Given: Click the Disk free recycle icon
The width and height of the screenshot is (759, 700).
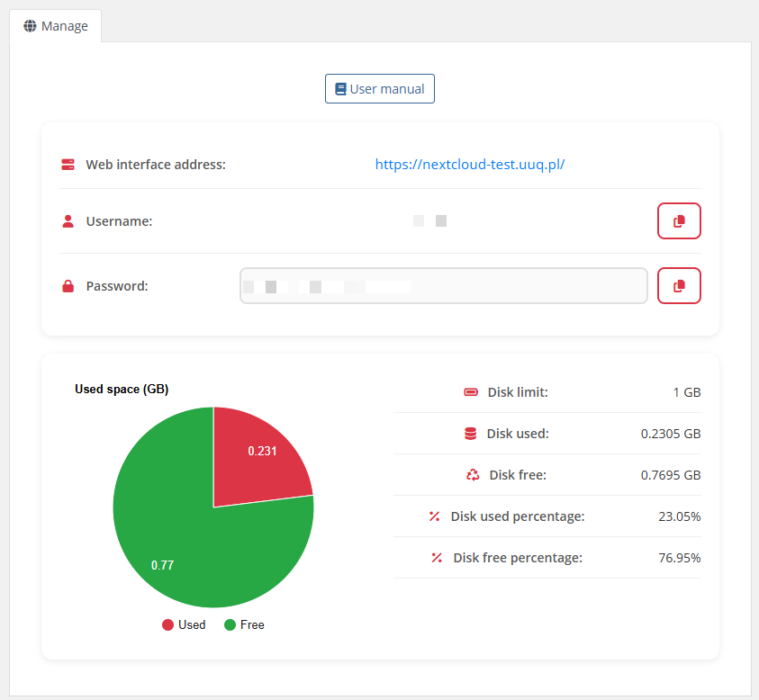Looking at the screenshot, I should [x=473, y=475].
